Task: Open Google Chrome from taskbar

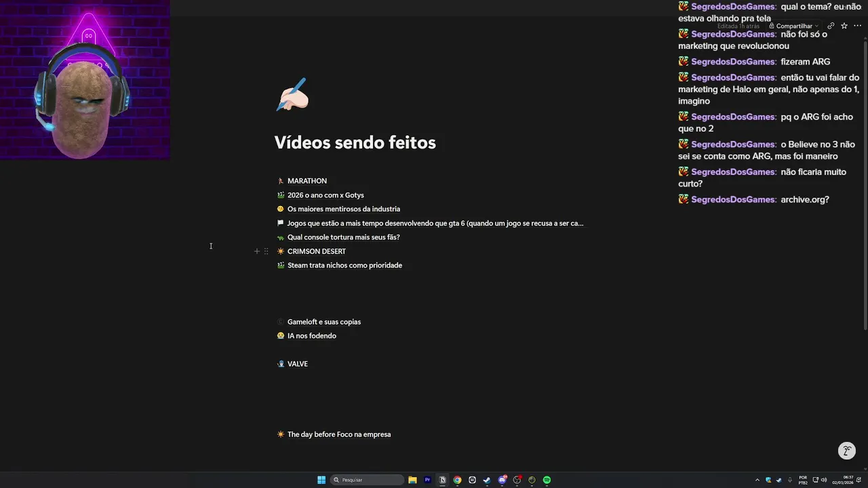Action: pyautogui.click(x=457, y=480)
